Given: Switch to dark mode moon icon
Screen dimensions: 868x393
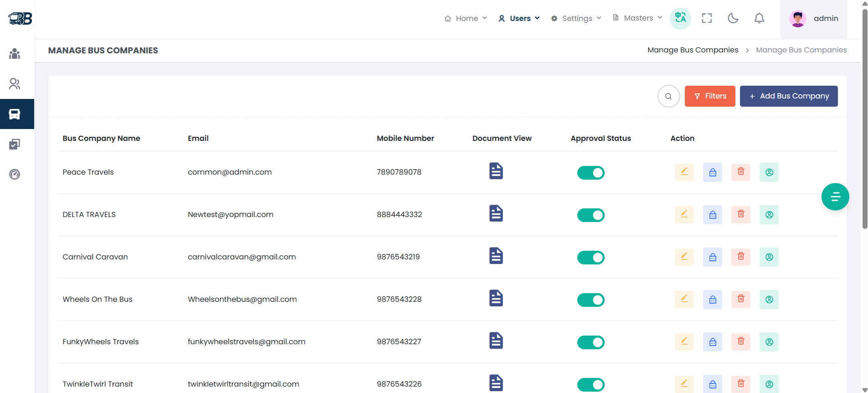Looking at the screenshot, I should 733,18.
